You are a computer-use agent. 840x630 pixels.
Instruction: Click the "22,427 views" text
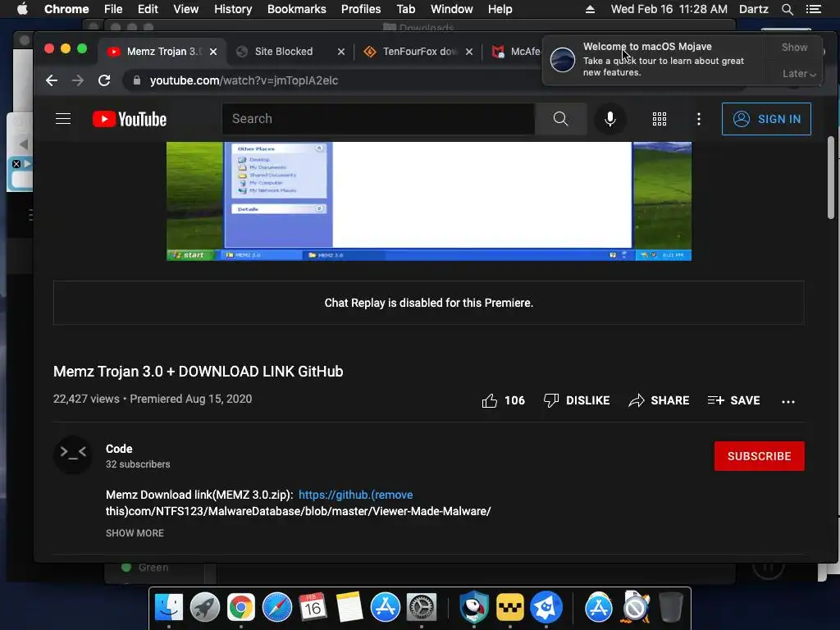pyautogui.click(x=86, y=399)
